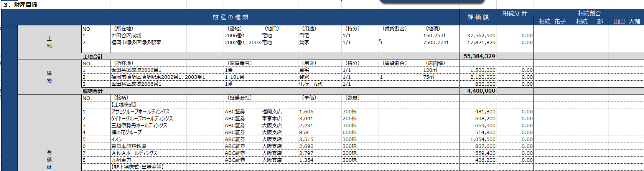The width and height of the screenshot is (644, 171).
Task: Select the アサヒグループホールディングス stock name cell
Action: [140, 112]
